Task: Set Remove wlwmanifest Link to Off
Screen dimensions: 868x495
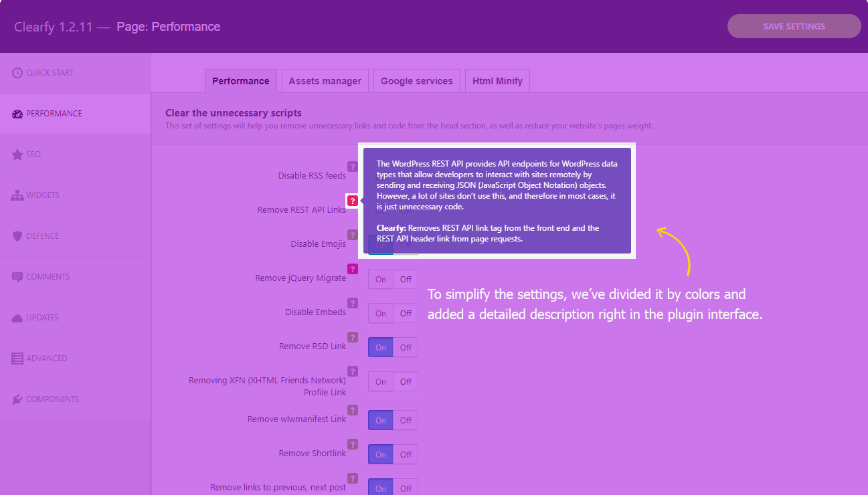Action: point(406,420)
